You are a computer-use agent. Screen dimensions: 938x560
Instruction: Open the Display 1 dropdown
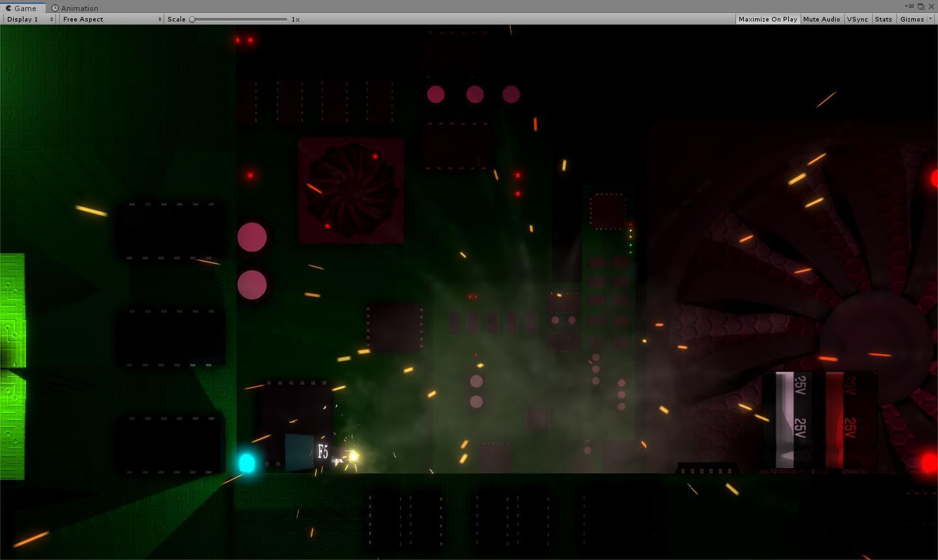[29, 19]
